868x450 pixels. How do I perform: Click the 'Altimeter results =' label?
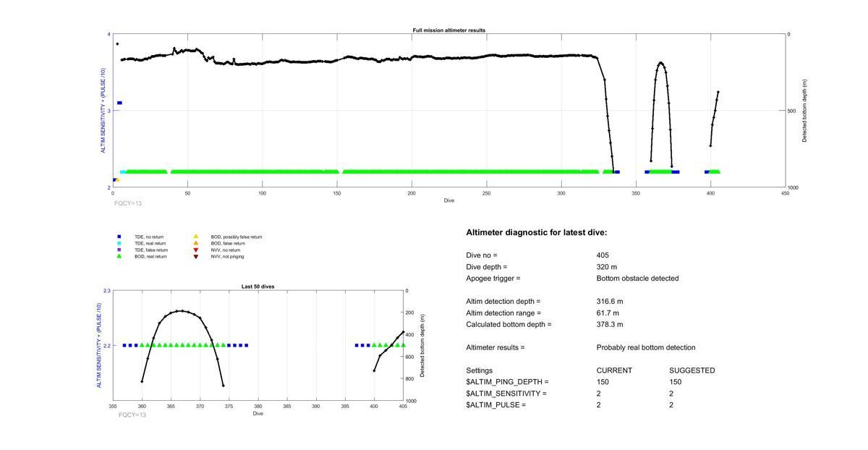(x=495, y=348)
